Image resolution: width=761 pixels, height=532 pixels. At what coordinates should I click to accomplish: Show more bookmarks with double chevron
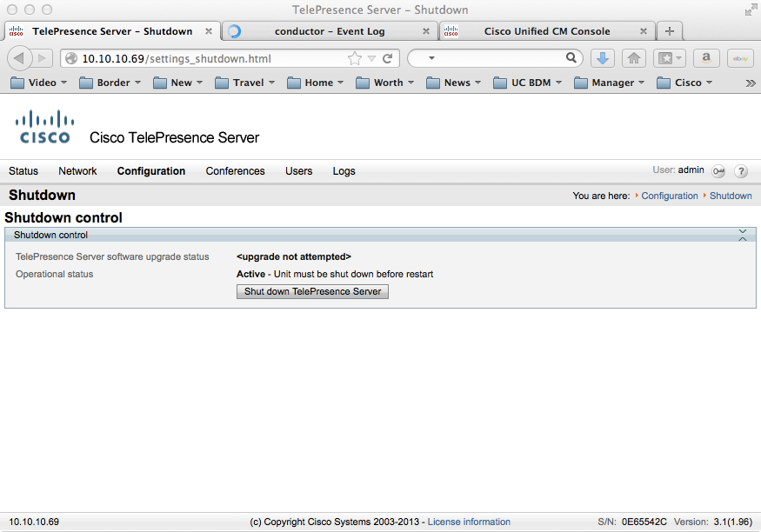tap(751, 83)
